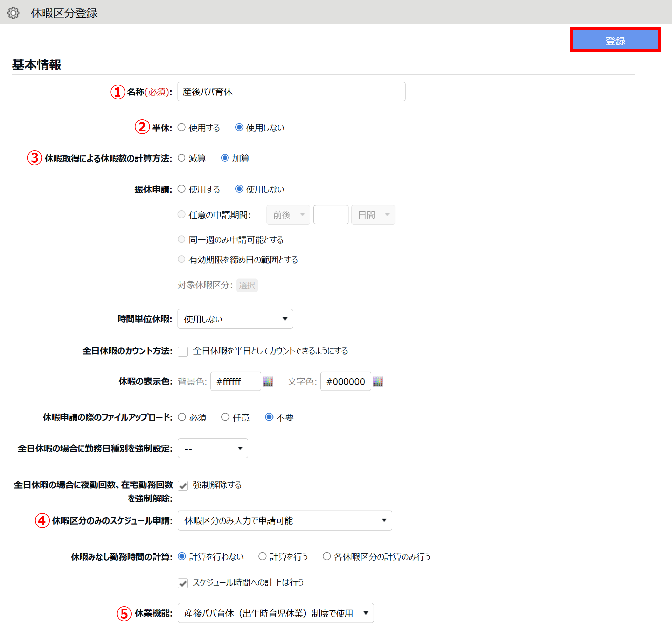Select 使用する for 半休
672x636 pixels.
[x=182, y=127]
